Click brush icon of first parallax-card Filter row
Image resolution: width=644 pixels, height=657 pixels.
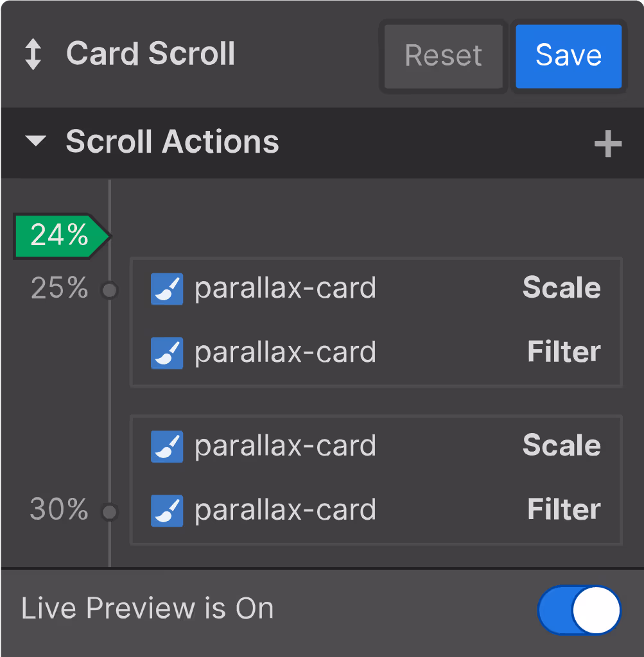click(x=167, y=352)
